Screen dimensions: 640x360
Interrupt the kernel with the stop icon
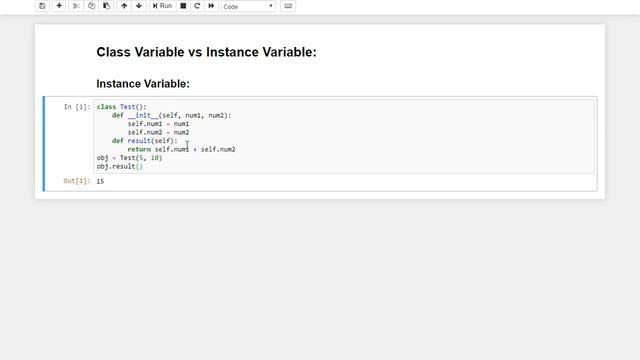(x=183, y=6)
